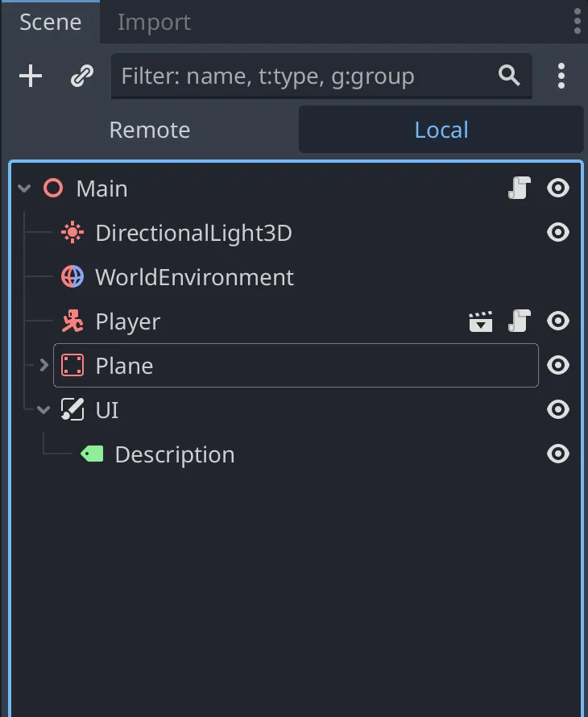Hide the DirectionalLight3D node
The width and height of the screenshot is (588, 717).
pyautogui.click(x=558, y=233)
